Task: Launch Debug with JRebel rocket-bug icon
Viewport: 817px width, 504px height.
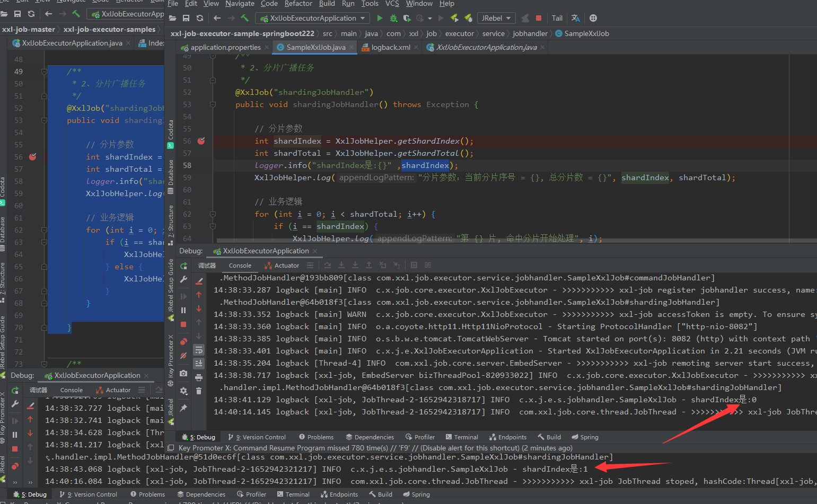Action: tap(468, 18)
